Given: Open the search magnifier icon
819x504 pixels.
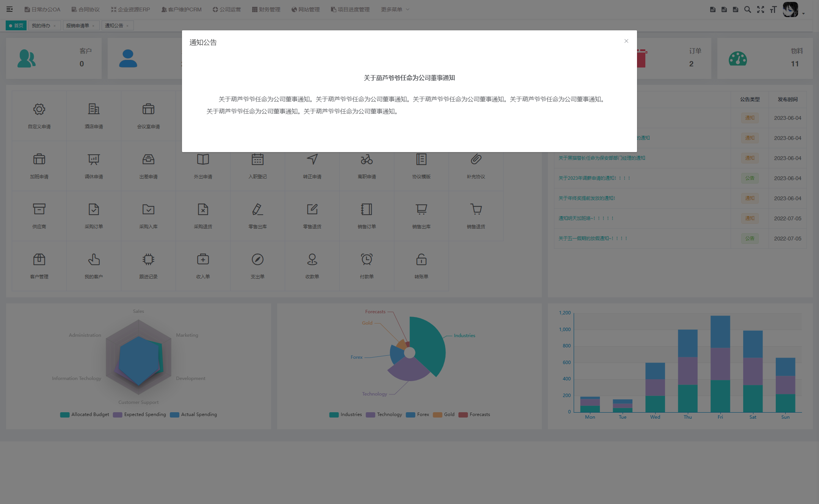Looking at the screenshot, I should 747,9.
